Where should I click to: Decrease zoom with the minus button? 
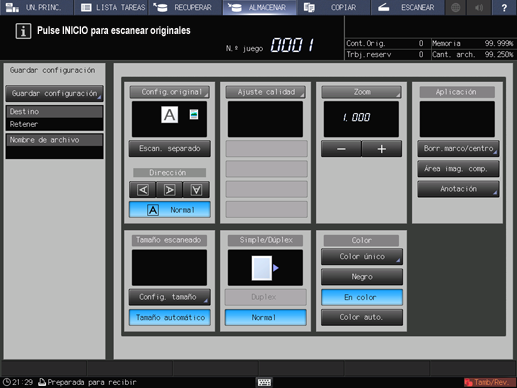pyautogui.click(x=341, y=149)
